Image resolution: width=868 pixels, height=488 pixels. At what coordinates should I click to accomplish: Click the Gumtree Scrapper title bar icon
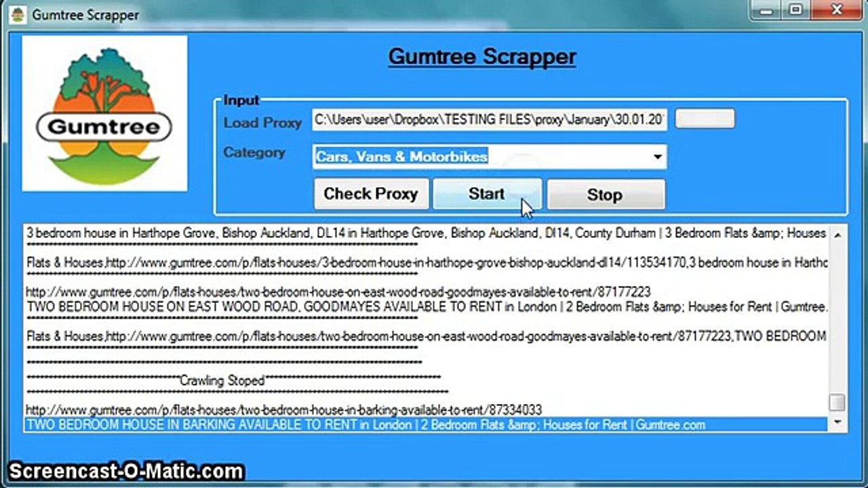click(18, 14)
